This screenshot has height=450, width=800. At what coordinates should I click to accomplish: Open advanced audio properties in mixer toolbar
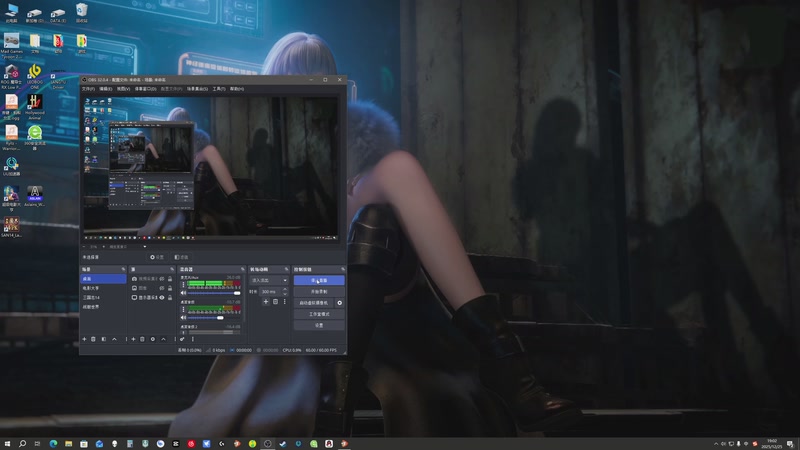pyautogui.click(x=182, y=339)
